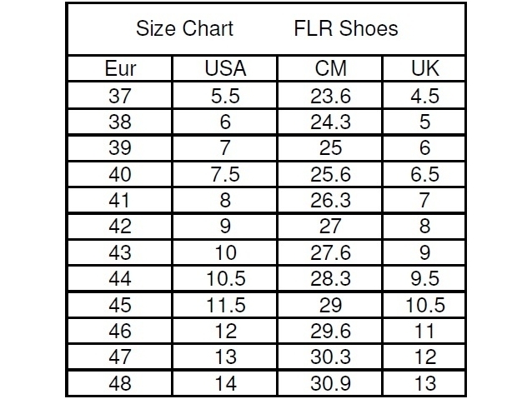Click the USA 11.5 cell
Screen dimensions: 532x399
[x=225, y=305]
